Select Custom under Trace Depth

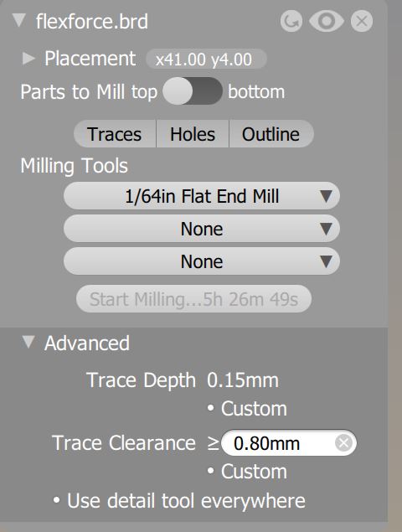point(247,409)
